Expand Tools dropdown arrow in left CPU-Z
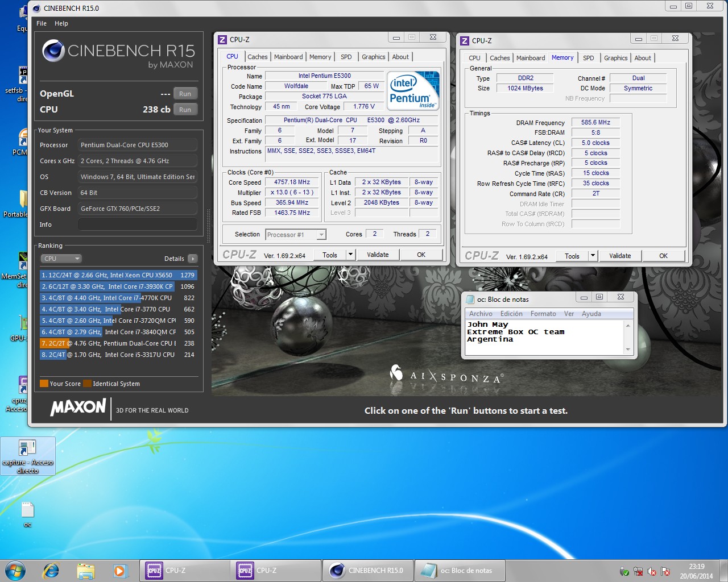 click(x=350, y=255)
